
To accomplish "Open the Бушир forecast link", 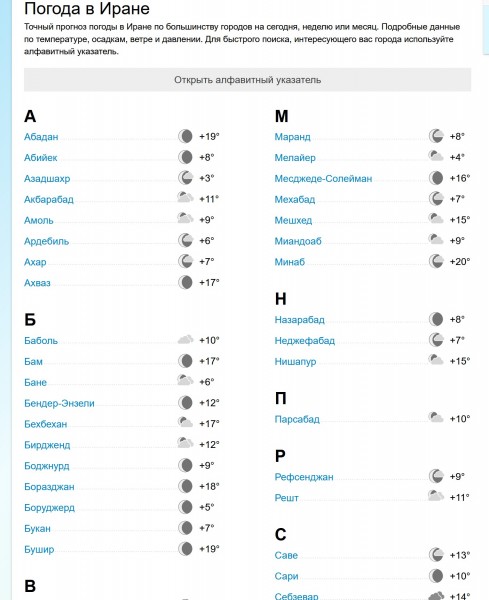I will coord(39,549).
